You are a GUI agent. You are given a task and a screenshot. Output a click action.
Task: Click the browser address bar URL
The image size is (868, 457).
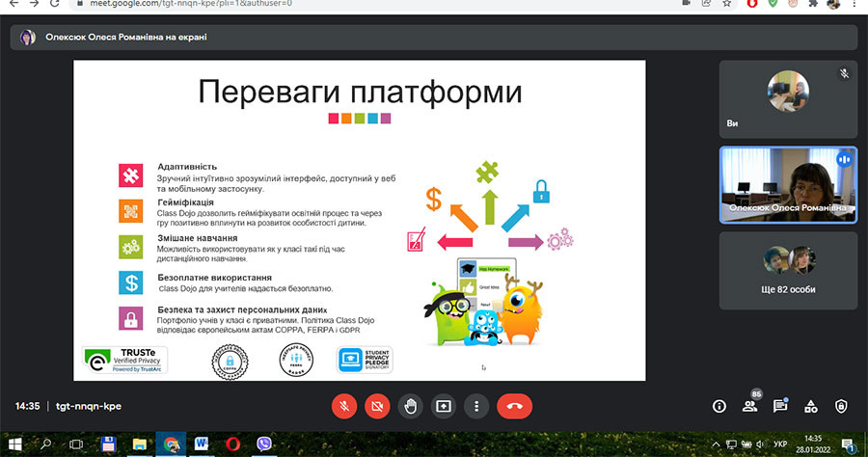191,3
